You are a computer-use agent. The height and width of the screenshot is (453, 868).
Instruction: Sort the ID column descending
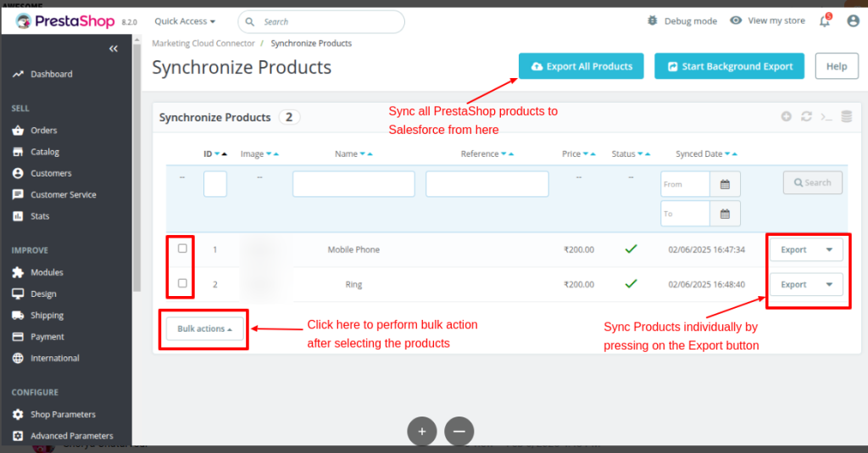(x=217, y=154)
